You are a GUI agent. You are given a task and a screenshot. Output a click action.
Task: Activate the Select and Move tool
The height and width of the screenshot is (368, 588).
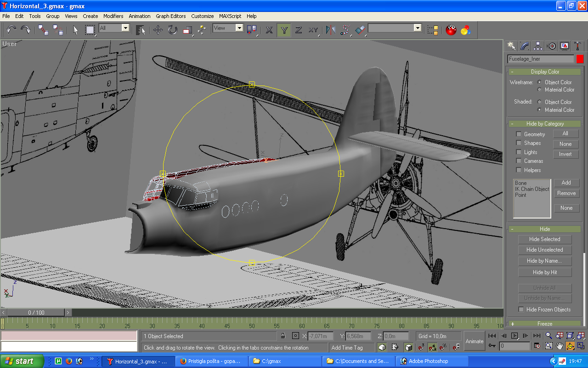click(x=158, y=30)
